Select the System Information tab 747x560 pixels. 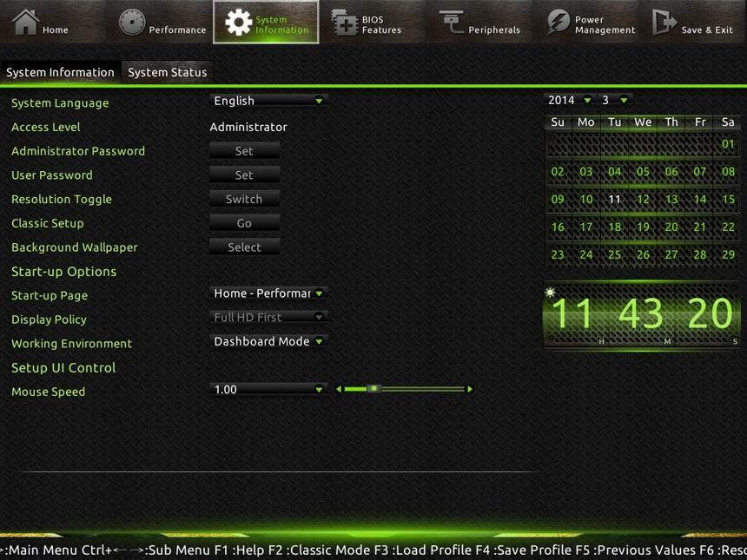60,72
